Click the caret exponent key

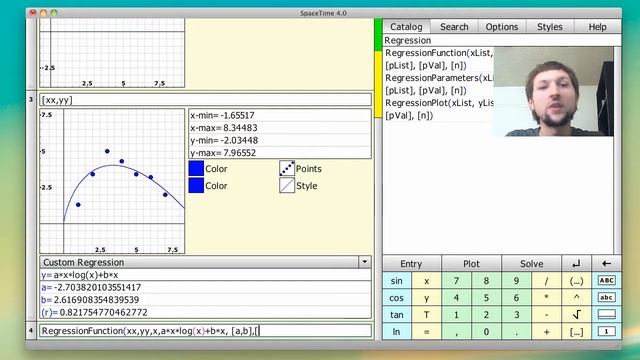(x=576, y=298)
